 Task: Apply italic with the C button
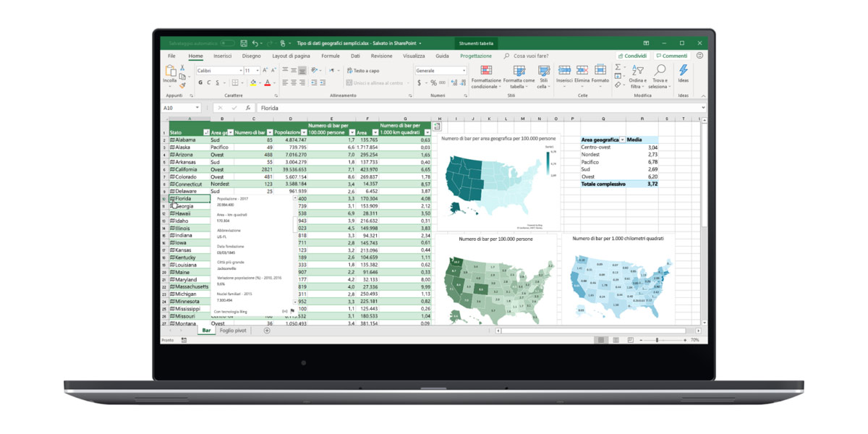click(209, 82)
